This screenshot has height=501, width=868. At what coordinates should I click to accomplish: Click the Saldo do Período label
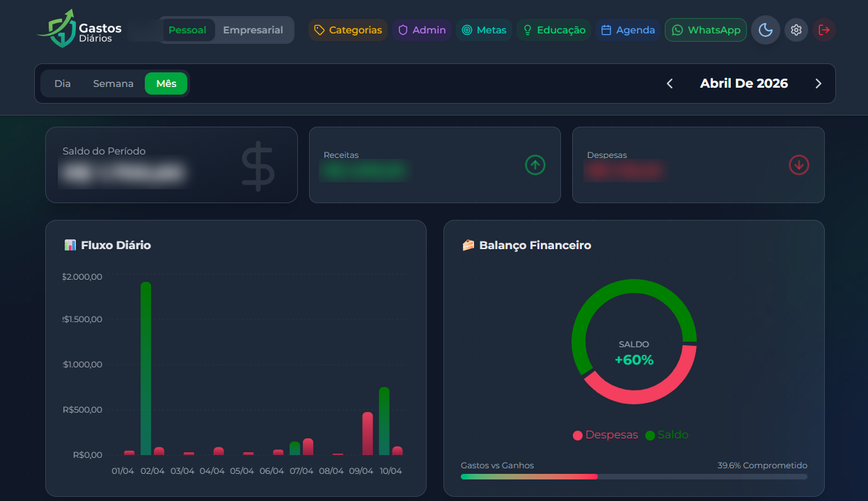[x=104, y=151]
